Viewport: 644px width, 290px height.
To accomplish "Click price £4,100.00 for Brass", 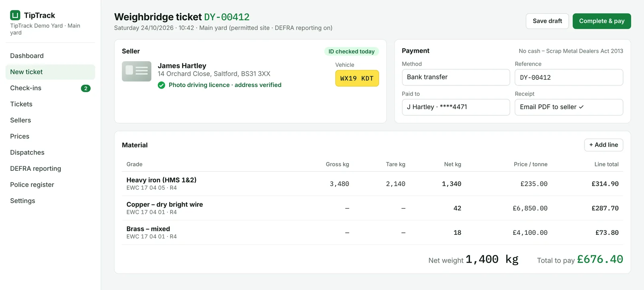I will [x=530, y=233].
